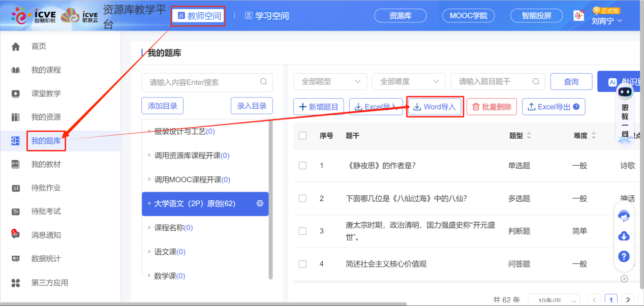This screenshot has height=306, width=644.
Task: Click the cloud download floating icon
Action: pos(624,236)
